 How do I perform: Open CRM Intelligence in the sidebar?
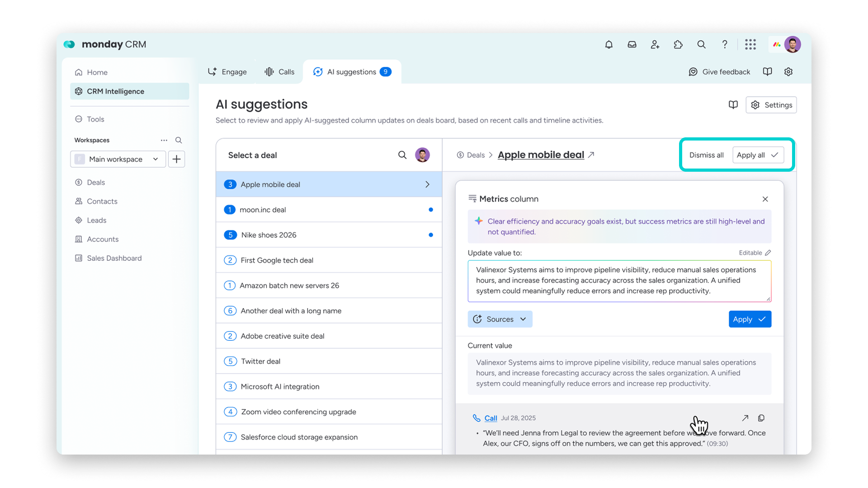coord(129,91)
